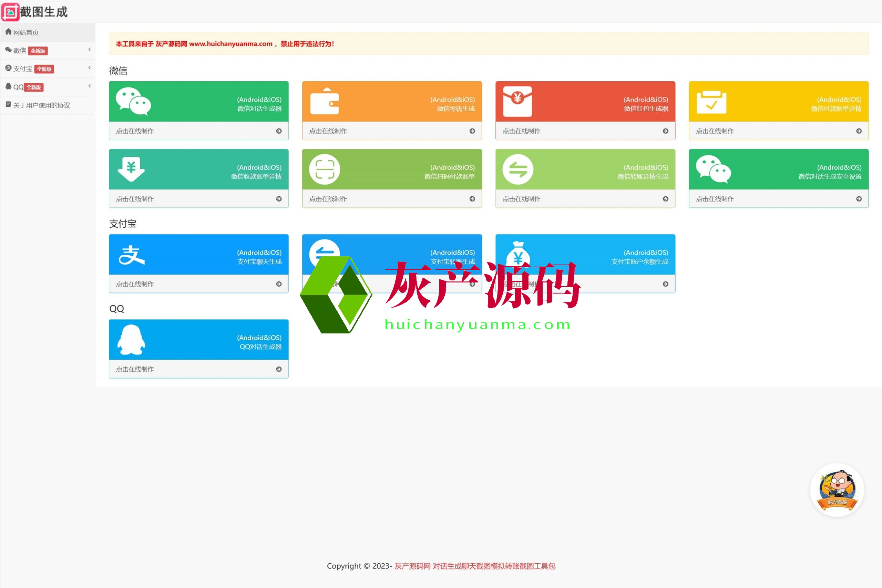This screenshot has height=588, width=882.
Task: Expand the 微信 sidebar menu chevron
Action: [x=89, y=50]
